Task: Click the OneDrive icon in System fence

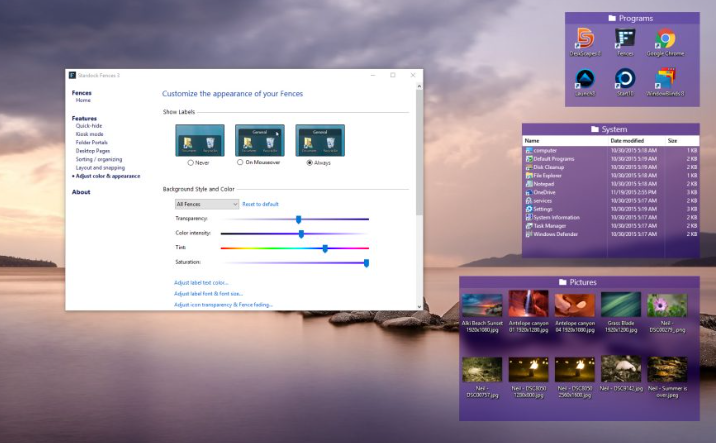Action: pos(529,192)
